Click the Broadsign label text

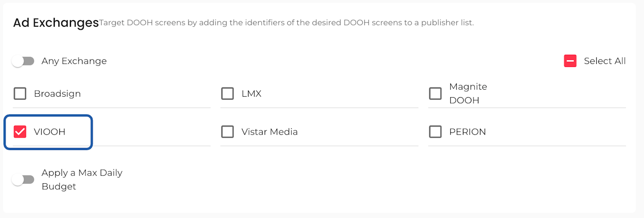coord(57,94)
